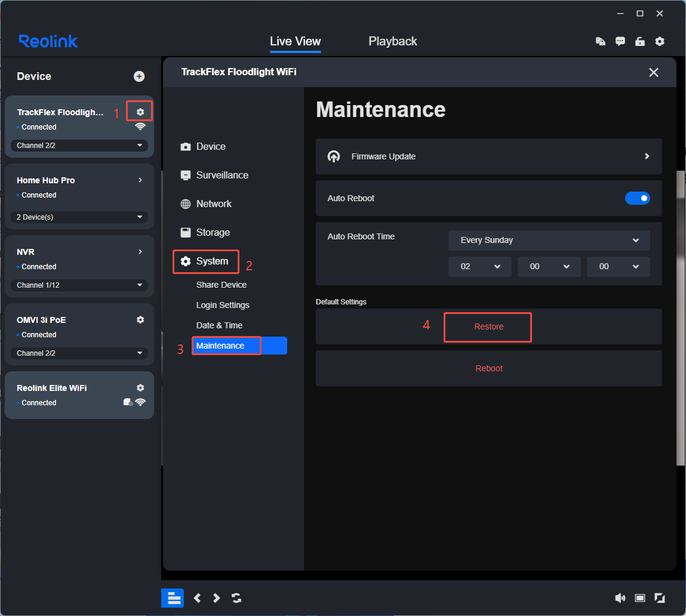The width and height of the screenshot is (686, 616).
Task: Open the feedback chat bubble icon
Action: [x=620, y=42]
